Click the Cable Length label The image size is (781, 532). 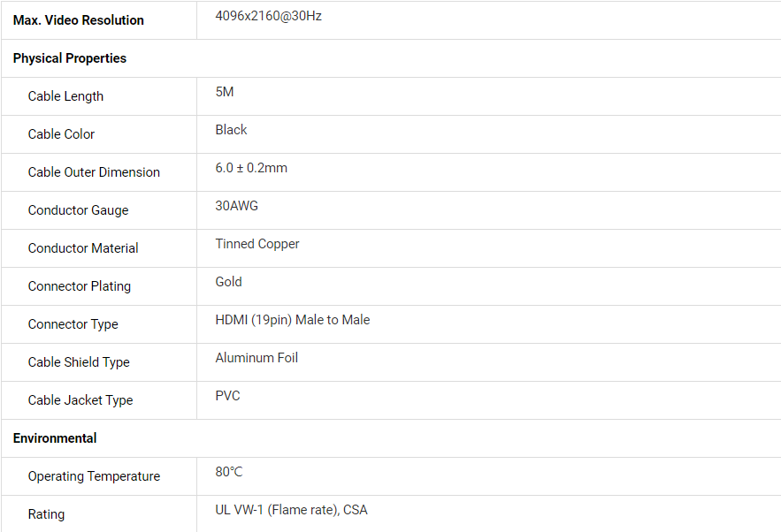(x=65, y=96)
